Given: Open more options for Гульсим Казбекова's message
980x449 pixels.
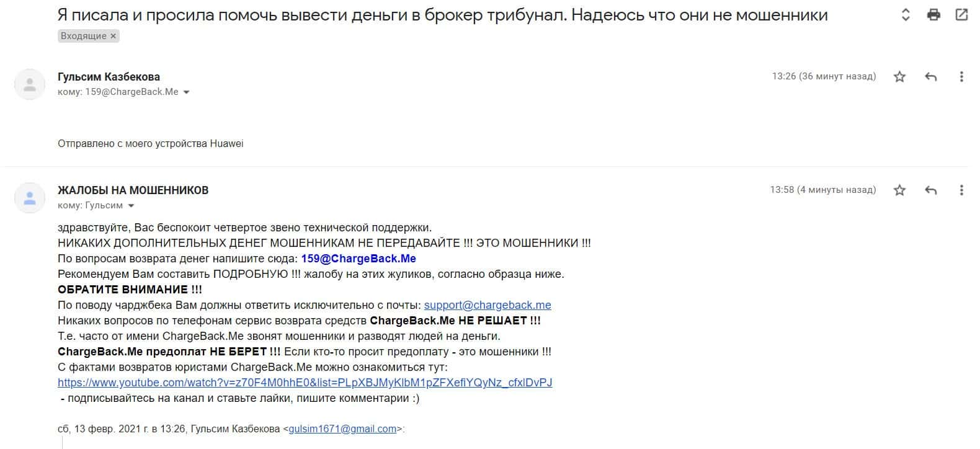Looking at the screenshot, I should click(x=961, y=77).
